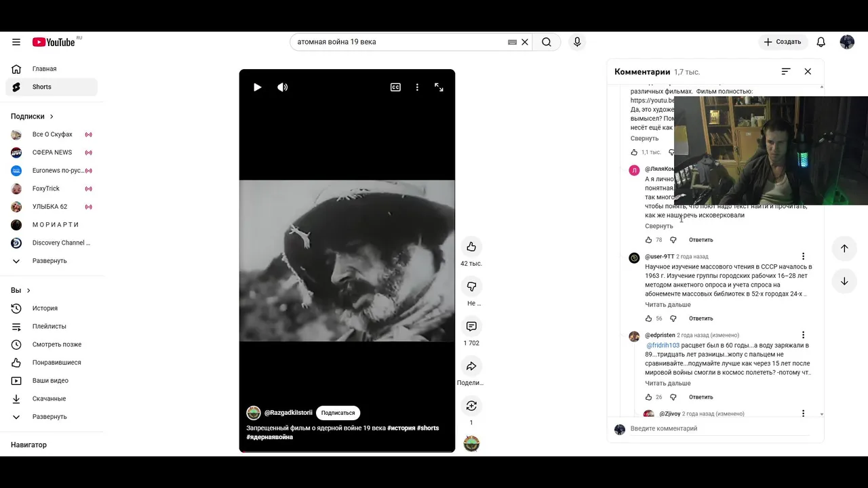Run search with magnifier button
The image size is (868, 488).
click(x=547, y=42)
